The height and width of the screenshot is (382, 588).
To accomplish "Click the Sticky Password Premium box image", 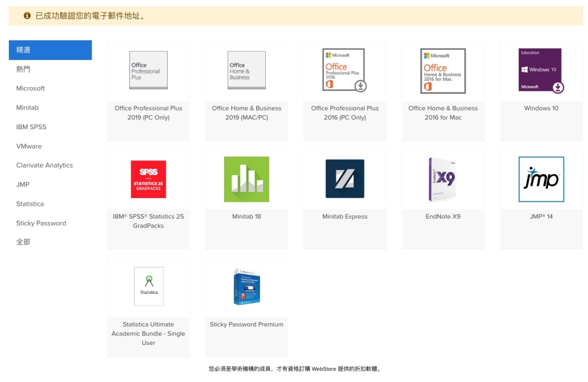I will point(246,287).
